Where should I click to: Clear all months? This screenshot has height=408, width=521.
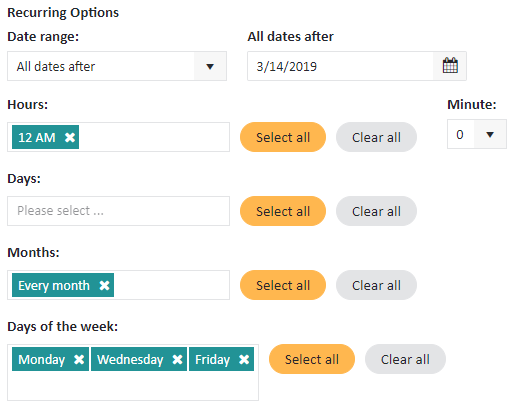(x=376, y=285)
